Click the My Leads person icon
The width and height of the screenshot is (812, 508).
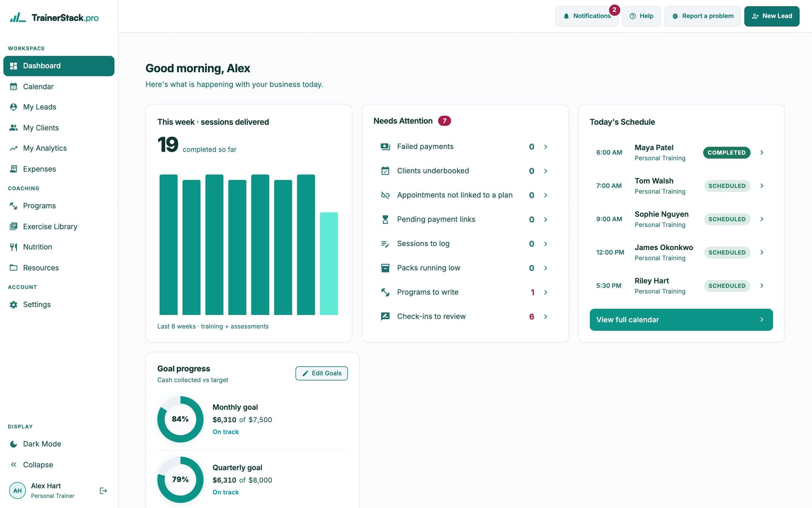14,107
